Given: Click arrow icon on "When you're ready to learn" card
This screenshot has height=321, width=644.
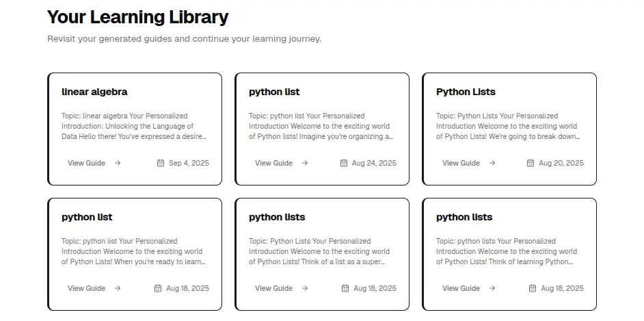Looking at the screenshot, I should click(x=118, y=288).
